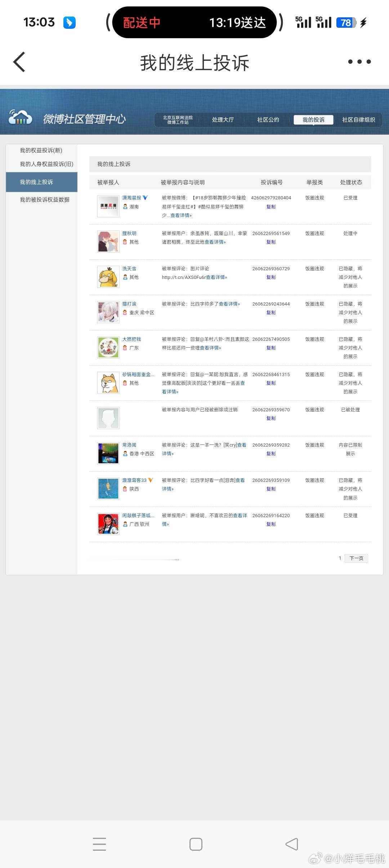This screenshot has width=389, height=868.
Task: Open user link 狸秋明
Action: [129, 233]
